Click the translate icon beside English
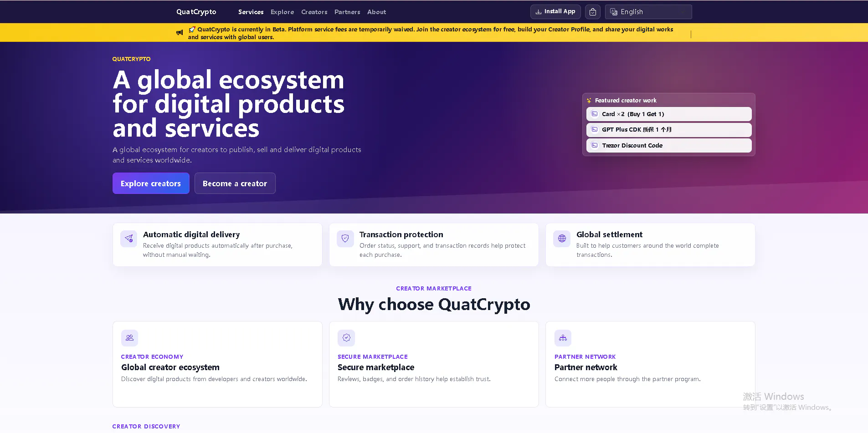The image size is (868, 433). (614, 12)
